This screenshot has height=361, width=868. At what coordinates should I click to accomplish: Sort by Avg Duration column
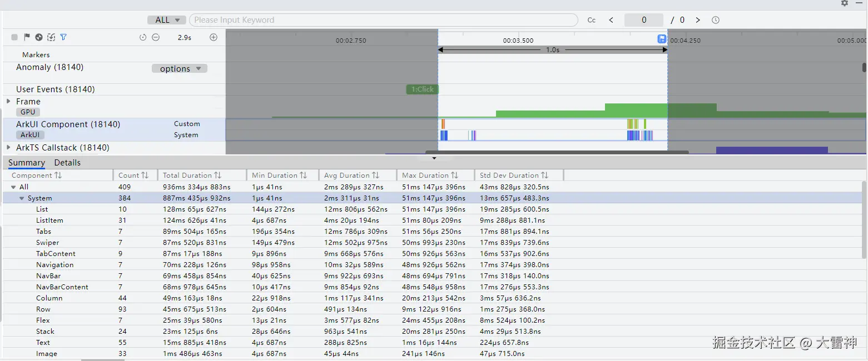[x=351, y=175]
